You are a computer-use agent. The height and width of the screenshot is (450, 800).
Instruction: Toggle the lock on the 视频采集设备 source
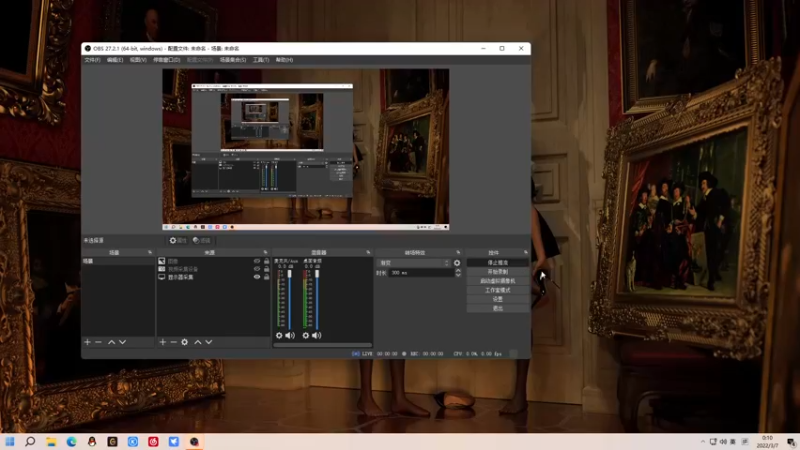point(266,269)
